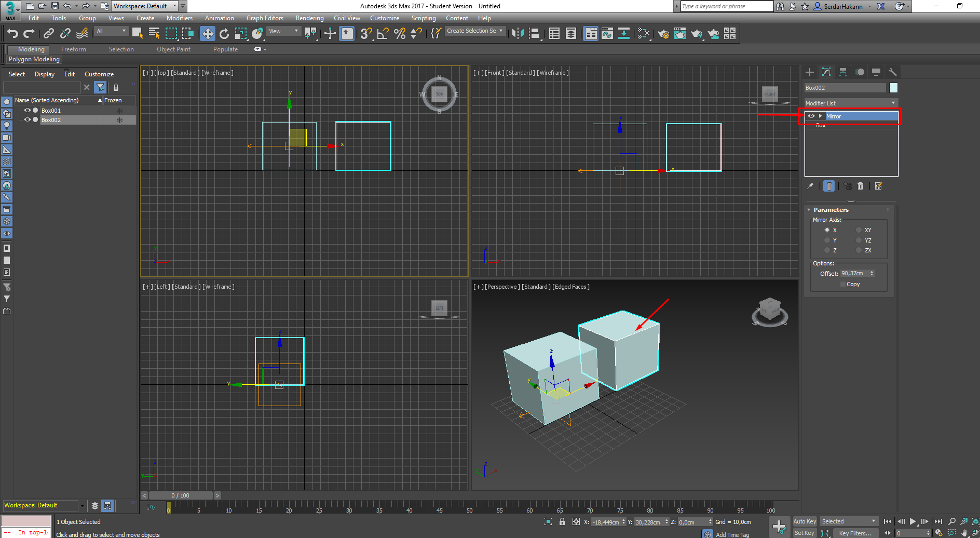The height and width of the screenshot is (538, 980).
Task: Open the Render Setup dialog
Action: (663, 34)
